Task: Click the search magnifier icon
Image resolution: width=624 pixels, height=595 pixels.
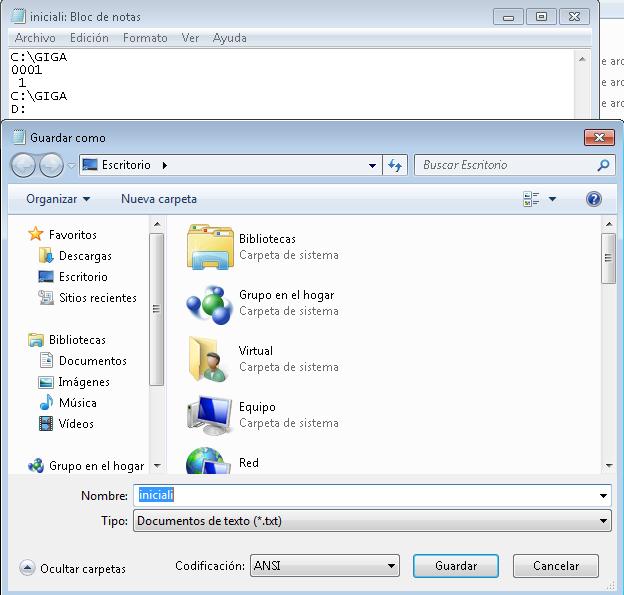Action: pos(603,165)
